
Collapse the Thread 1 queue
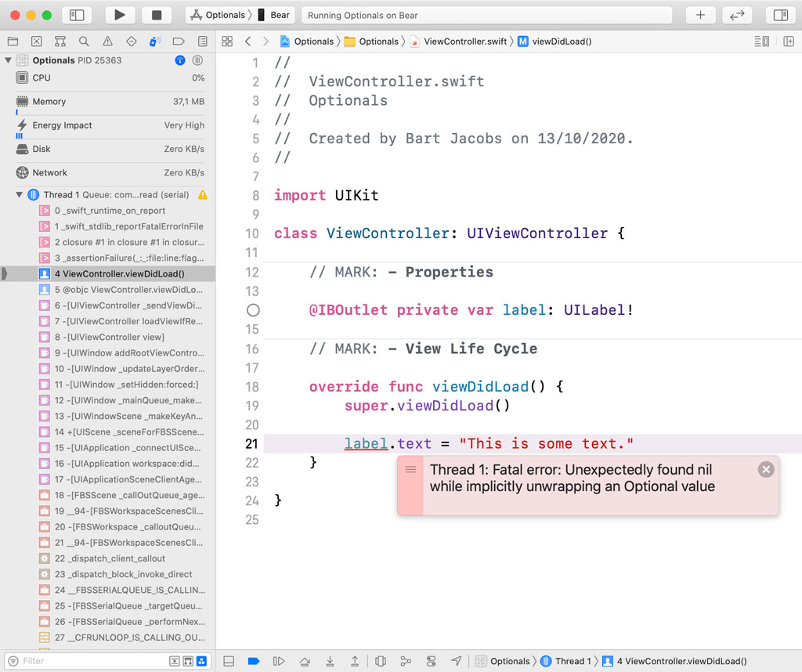coord(17,194)
